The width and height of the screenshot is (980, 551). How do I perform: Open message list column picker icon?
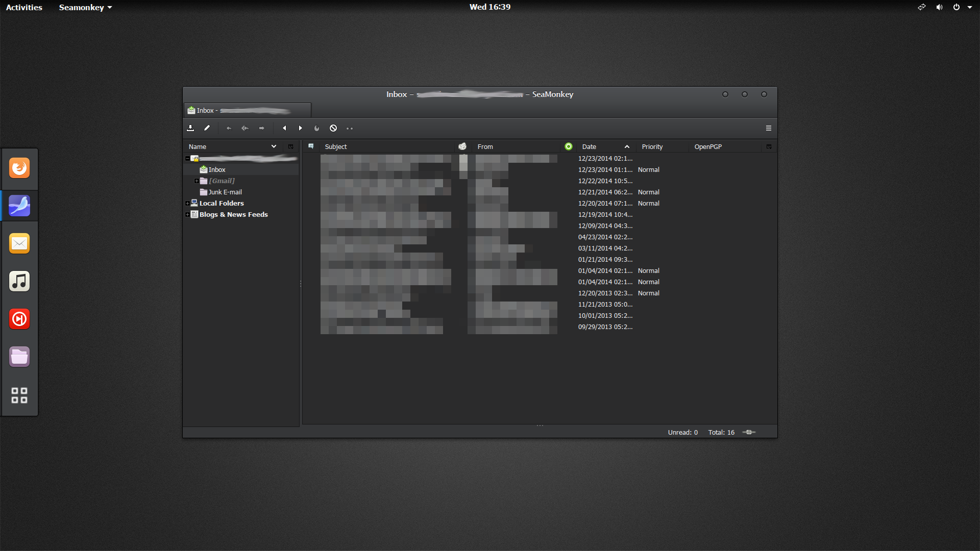pyautogui.click(x=769, y=146)
